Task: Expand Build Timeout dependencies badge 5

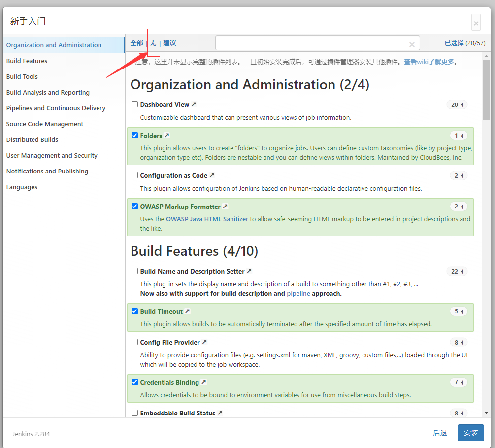Action: (x=459, y=311)
